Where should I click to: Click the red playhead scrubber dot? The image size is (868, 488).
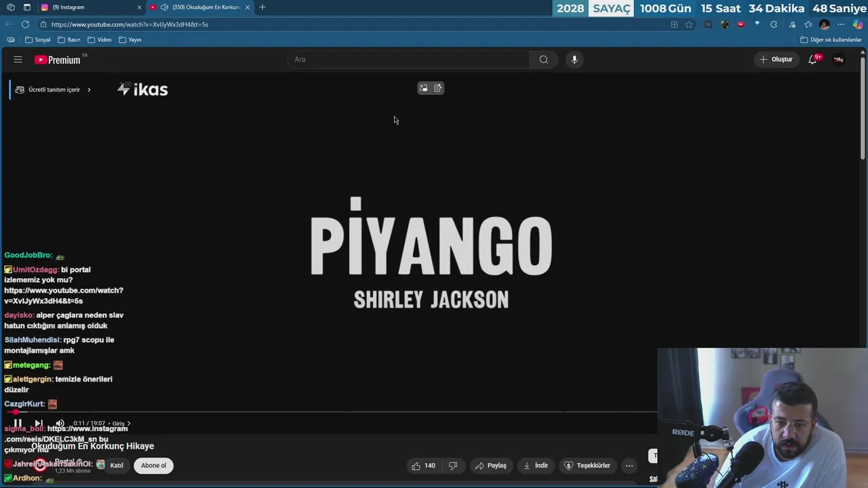click(x=15, y=411)
